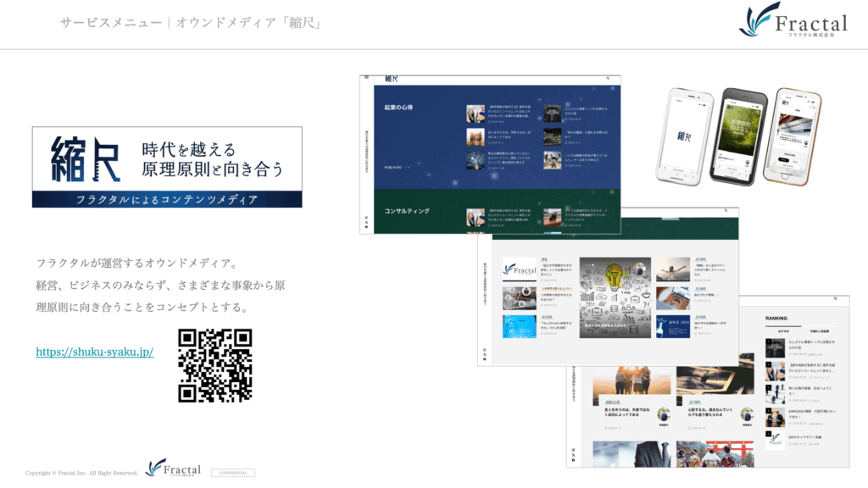868x488 pixels.
Task: Click the search magnifier above the RANKING panel
Action: [x=836, y=299]
